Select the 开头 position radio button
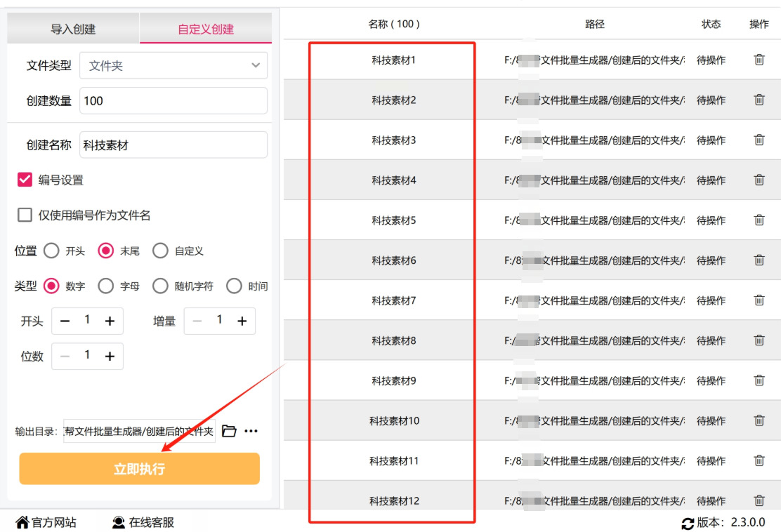Screen dimensions: 781x532 [51, 251]
